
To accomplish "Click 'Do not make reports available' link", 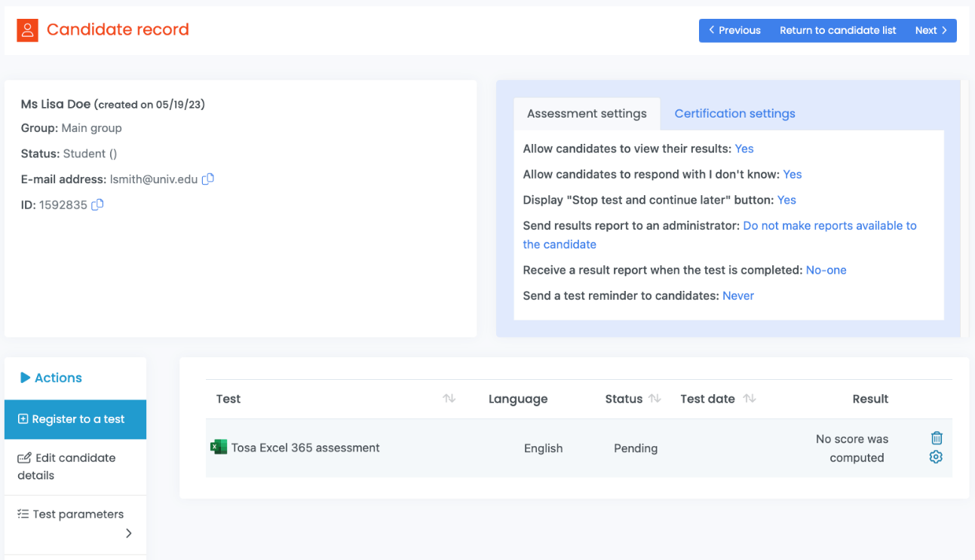I will pyautogui.click(x=720, y=234).
